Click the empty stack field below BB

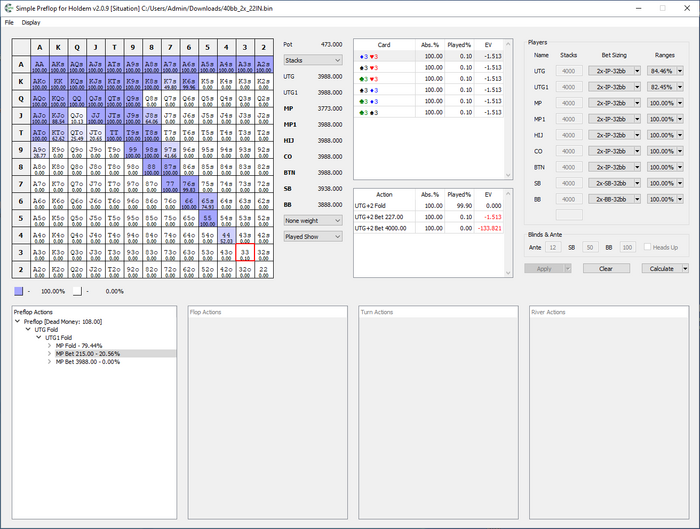569,215
